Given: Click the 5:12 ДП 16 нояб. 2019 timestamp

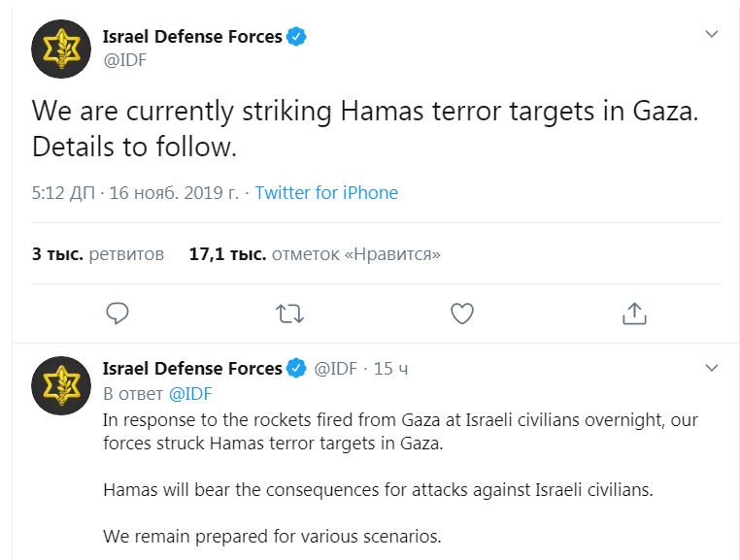Looking at the screenshot, I should tap(135, 193).
